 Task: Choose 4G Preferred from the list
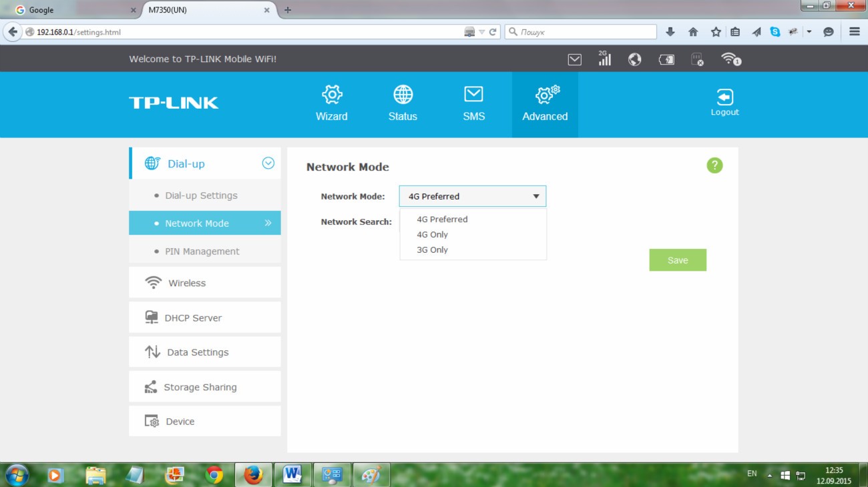442,219
